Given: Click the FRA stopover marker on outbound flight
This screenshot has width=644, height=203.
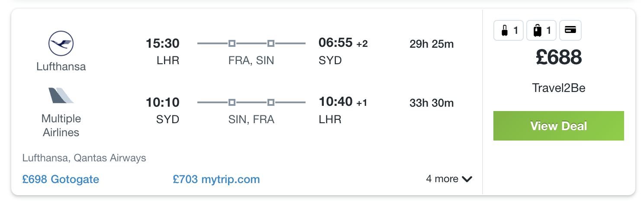Looking at the screenshot, I should 232,43.
